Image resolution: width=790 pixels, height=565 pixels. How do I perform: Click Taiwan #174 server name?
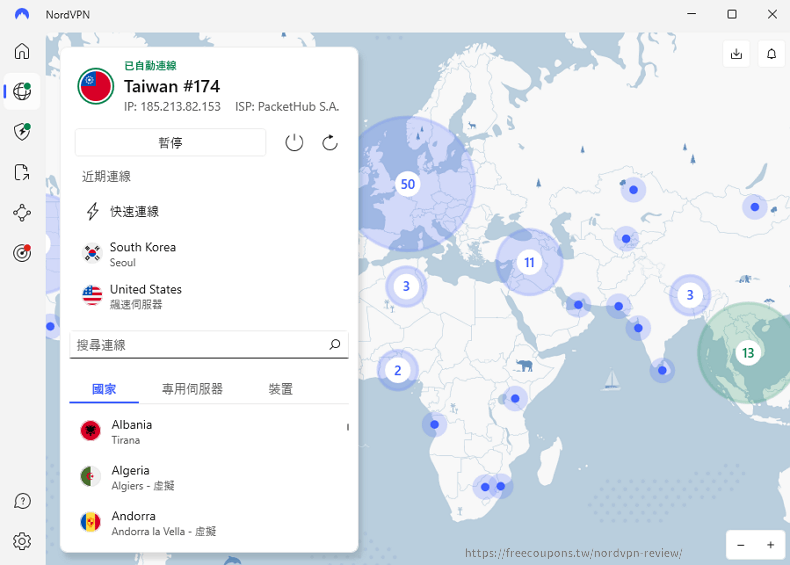(172, 86)
